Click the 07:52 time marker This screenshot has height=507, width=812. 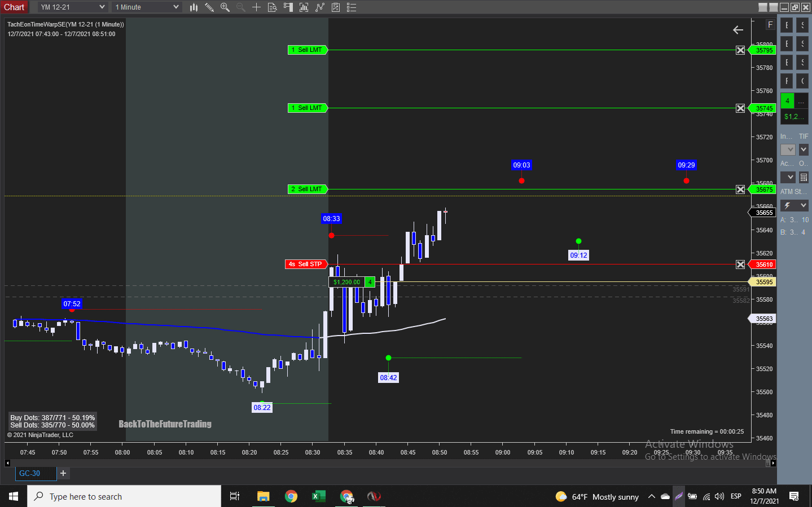72,304
